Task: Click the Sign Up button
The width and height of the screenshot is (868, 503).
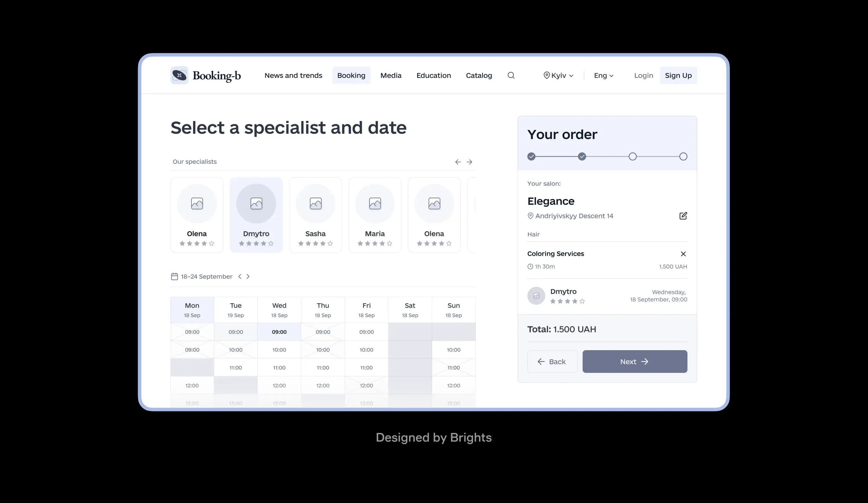Action: pyautogui.click(x=678, y=75)
